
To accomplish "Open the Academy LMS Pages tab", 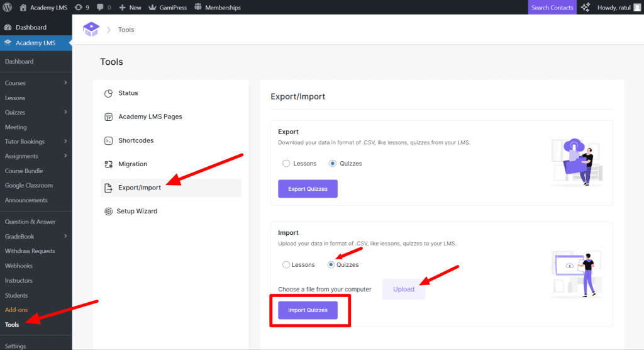I will pyautogui.click(x=171, y=117).
